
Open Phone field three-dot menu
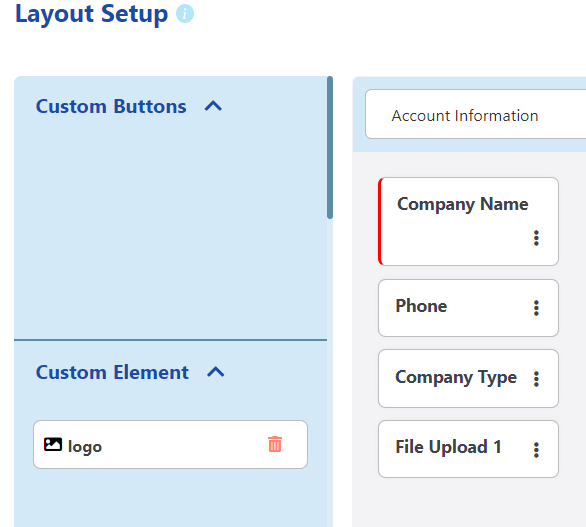pos(536,308)
